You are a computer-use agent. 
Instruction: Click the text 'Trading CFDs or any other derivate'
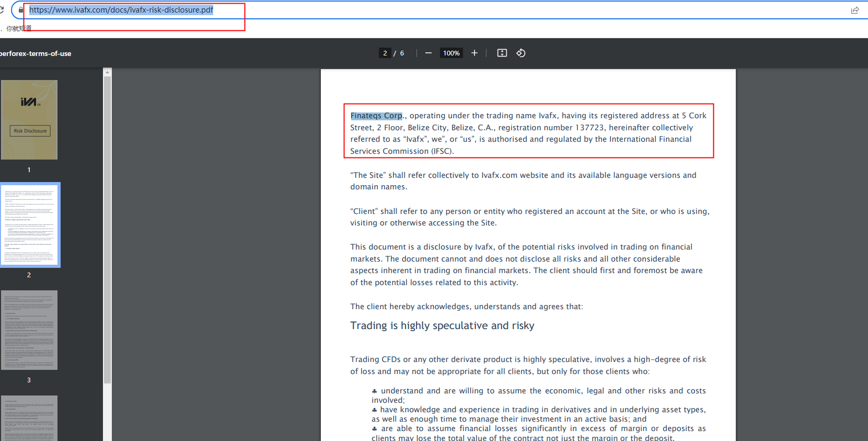[424, 359]
